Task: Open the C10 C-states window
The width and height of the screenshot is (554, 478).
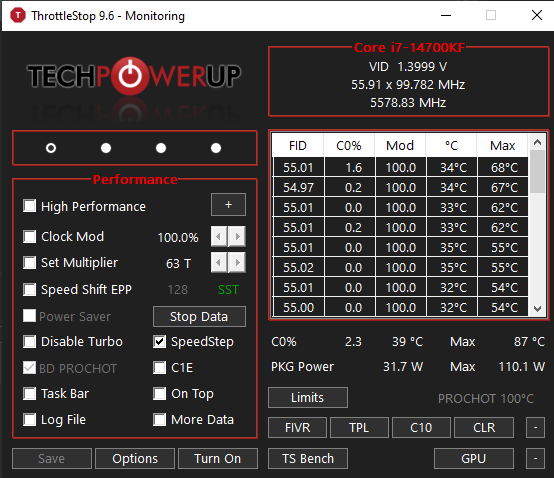Action: tap(421, 427)
